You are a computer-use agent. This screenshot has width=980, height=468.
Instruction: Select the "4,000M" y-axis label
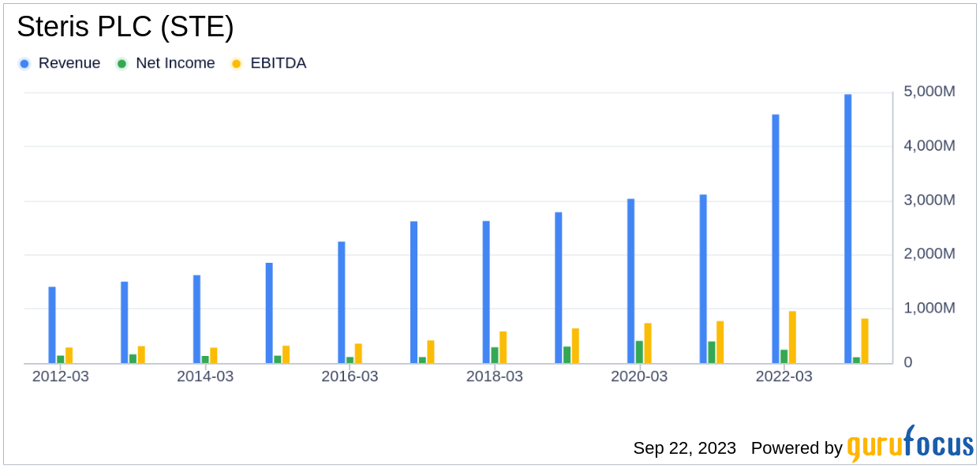[x=930, y=146]
